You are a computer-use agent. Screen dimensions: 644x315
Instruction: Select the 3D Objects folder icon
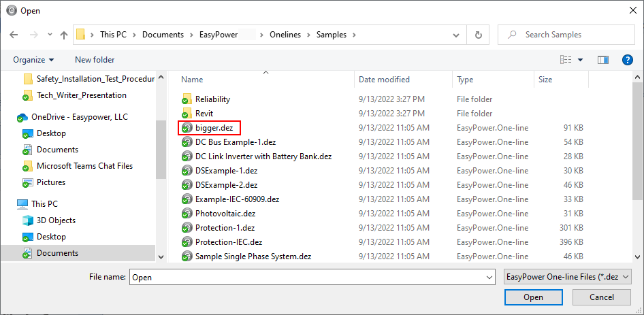point(28,220)
